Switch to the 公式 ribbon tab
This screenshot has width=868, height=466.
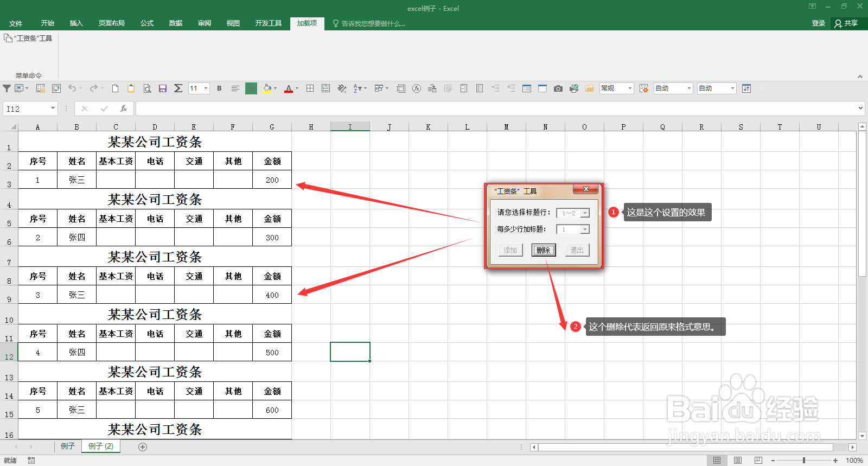tap(147, 23)
